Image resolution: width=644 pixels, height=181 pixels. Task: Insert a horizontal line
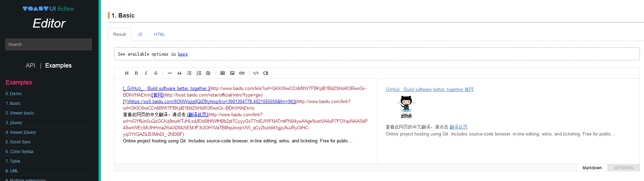(170, 73)
